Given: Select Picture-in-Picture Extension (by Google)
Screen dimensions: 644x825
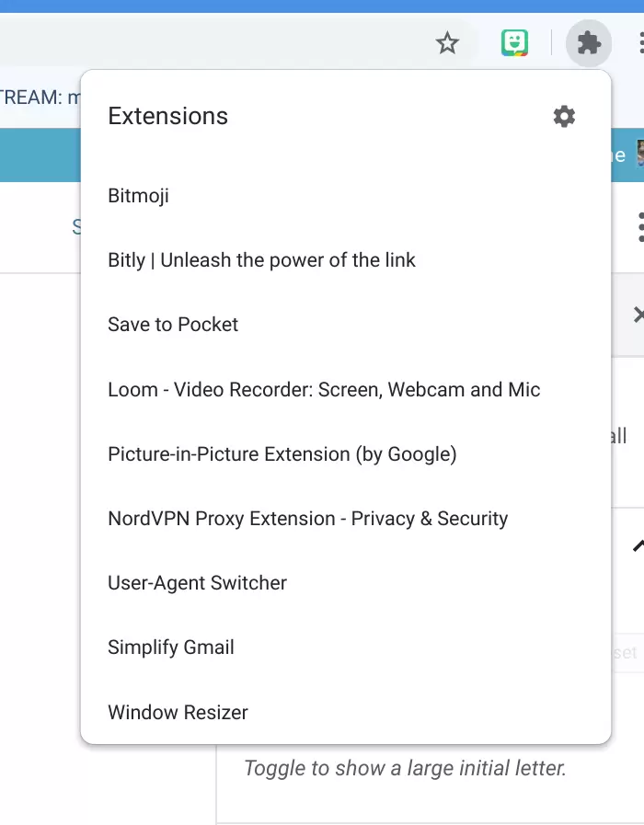Looking at the screenshot, I should pyautogui.click(x=282, y=454).
